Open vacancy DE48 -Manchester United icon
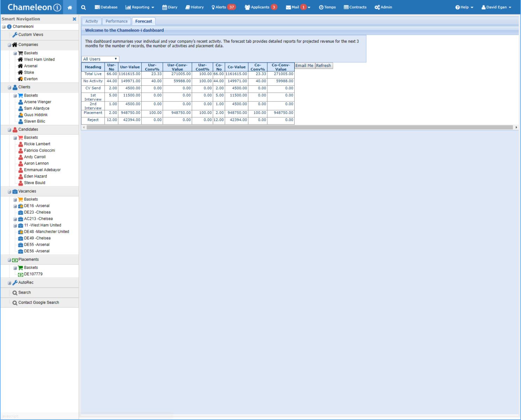 click(x=20, y=232)
